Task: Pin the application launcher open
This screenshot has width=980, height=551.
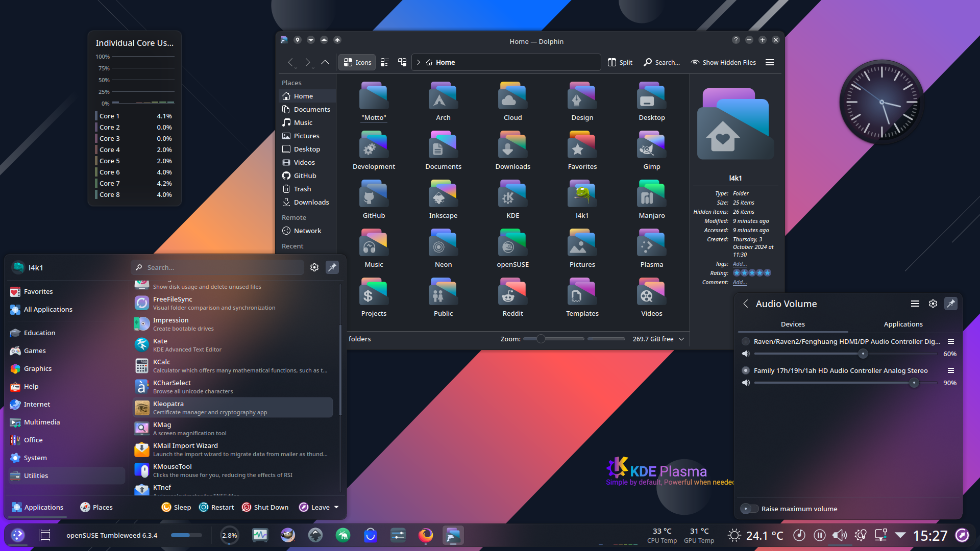Action: click(332, 267)
